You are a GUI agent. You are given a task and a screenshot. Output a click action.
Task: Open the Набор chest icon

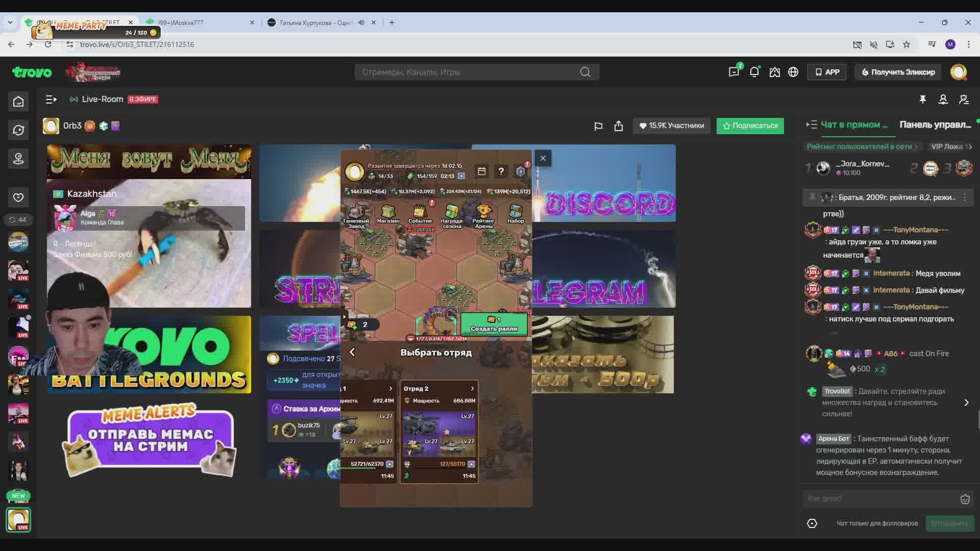[x=516, y=214]
